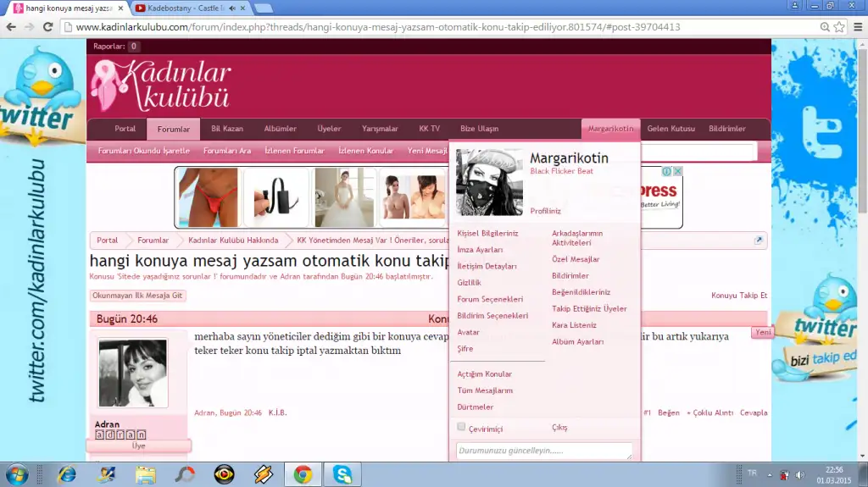Open the KK TV tab
Viewport: 868px width, 487px height.
[x=430, y=129]
